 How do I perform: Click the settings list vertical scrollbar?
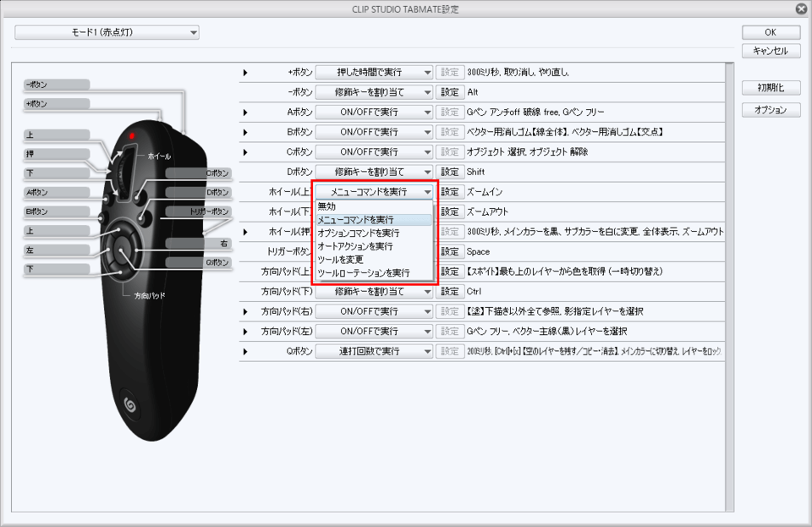tap(730, 288)
